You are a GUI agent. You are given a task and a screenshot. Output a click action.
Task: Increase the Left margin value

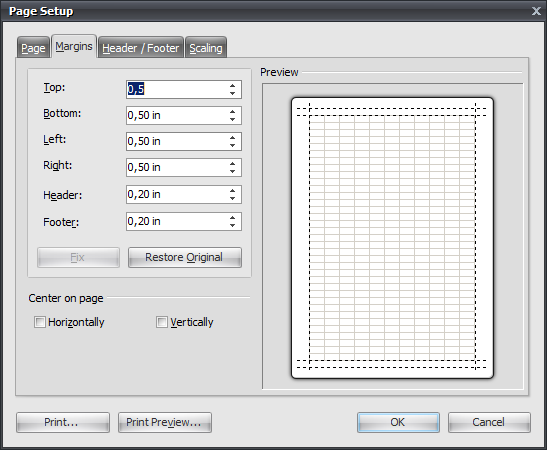[x=233, y=137]
